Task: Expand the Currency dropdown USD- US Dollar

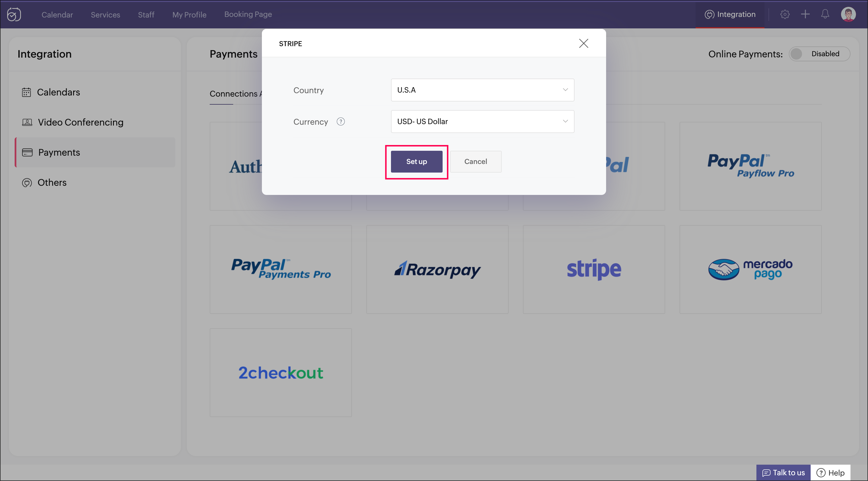Action: (482, 122)
